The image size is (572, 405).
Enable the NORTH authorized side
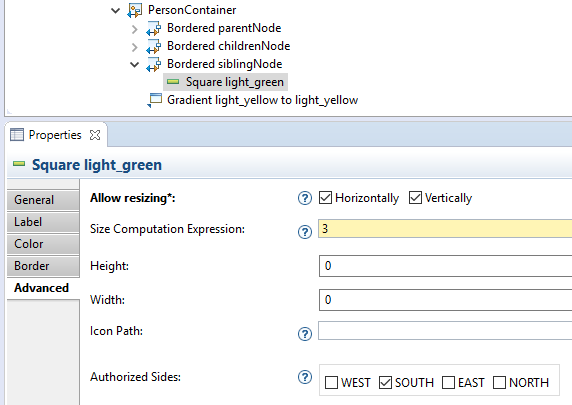coord(499,382)
